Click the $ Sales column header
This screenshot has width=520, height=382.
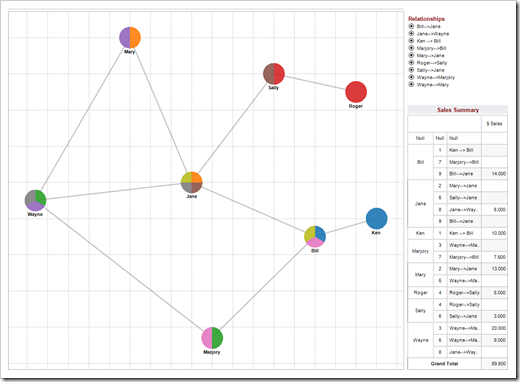(x=494, y=124)
